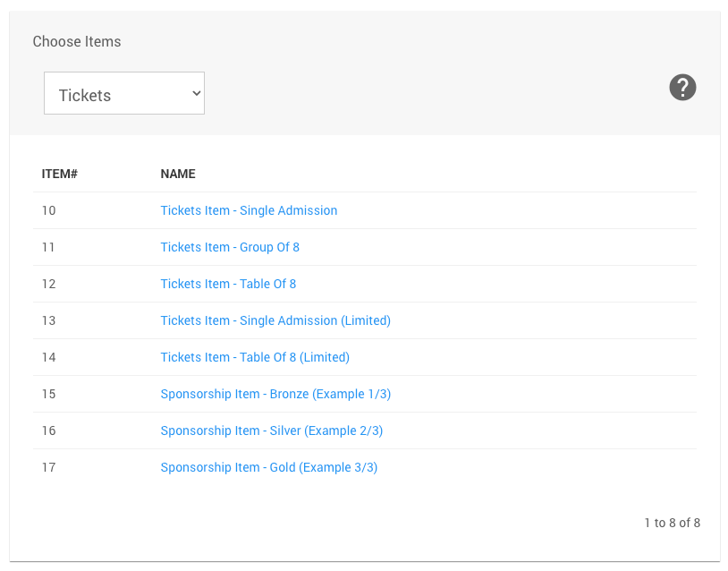Click the Choose Items label
The image size is (728, 571).
click(77, 41)
